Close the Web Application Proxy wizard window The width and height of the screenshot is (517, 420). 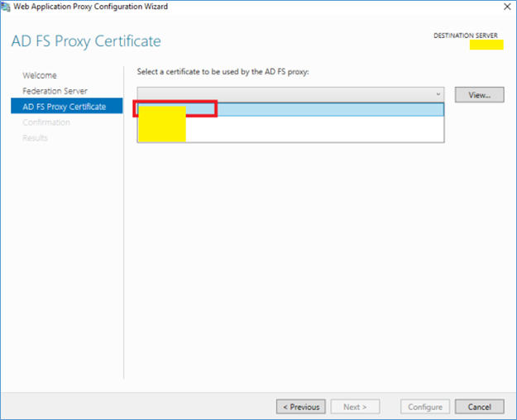pos(507,7)
